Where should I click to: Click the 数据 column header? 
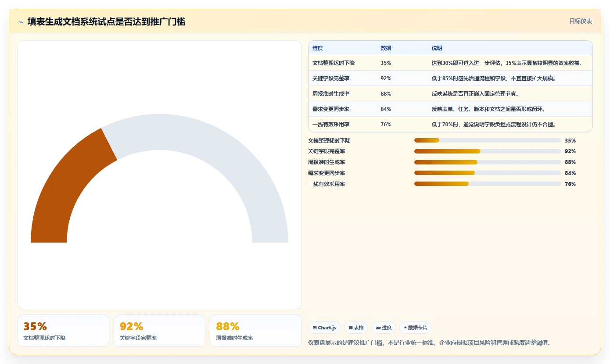(x=386, y=48)
